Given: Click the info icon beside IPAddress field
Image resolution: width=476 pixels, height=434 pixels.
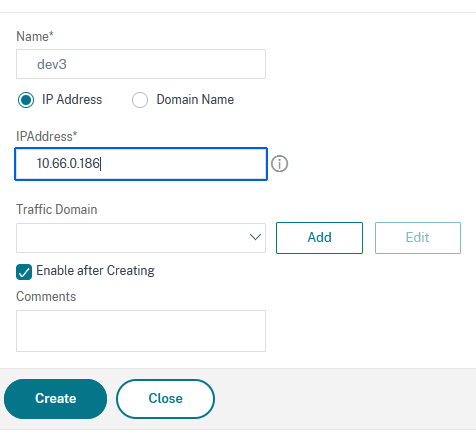Looking at the screenshot, I should 279,164.
